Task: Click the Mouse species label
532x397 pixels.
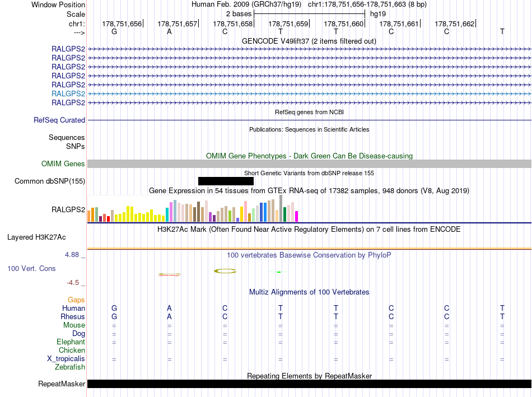Action: pyautogui.click(x=74, y=325)
